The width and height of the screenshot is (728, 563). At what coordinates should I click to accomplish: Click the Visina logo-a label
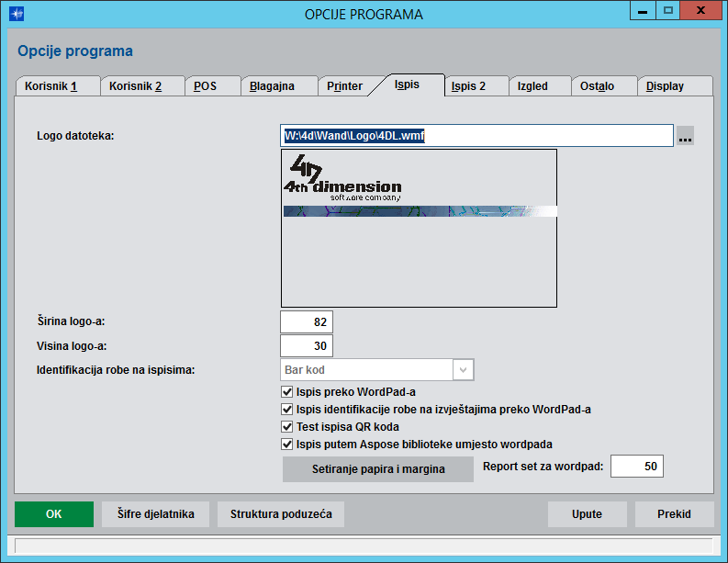(x=72, y=346)
